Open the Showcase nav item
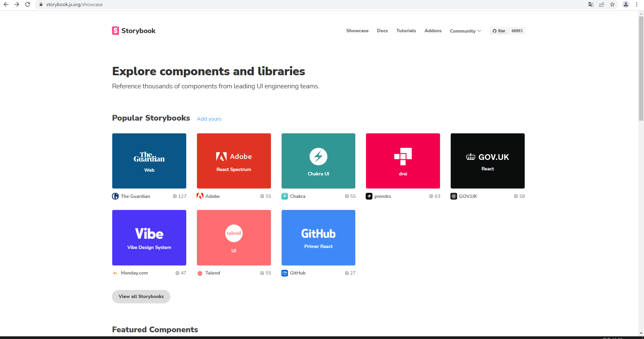 click(x=357, y=31)
